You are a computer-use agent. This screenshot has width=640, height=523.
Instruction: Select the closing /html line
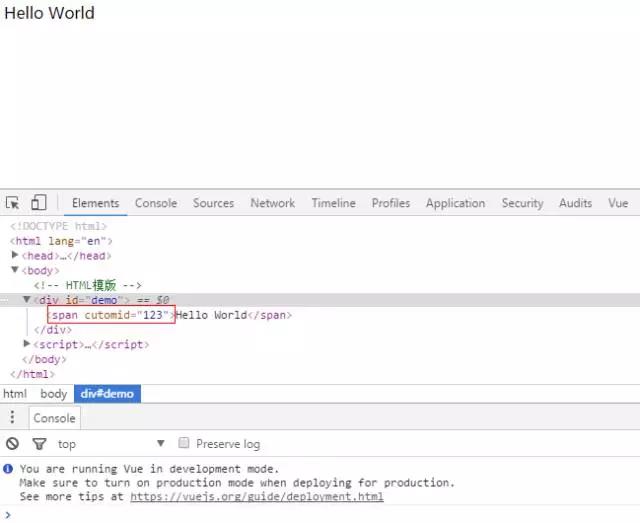32,374
